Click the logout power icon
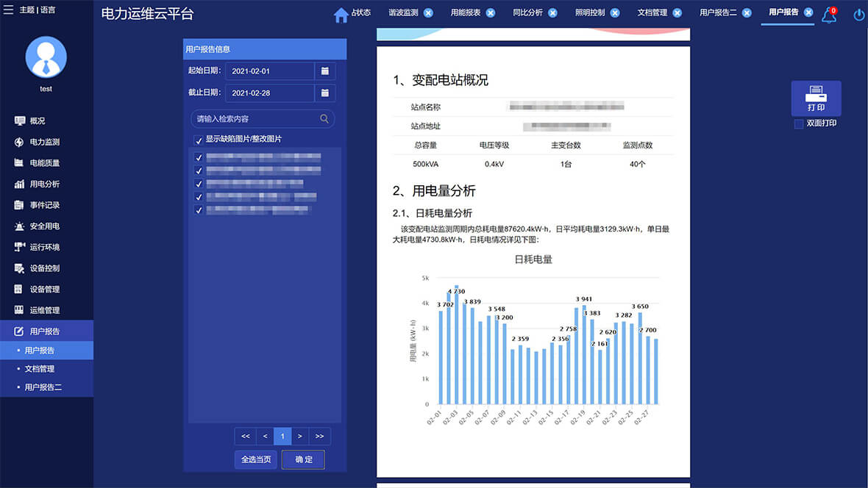This screenshot has width=868, height=488. click(858, 12)
